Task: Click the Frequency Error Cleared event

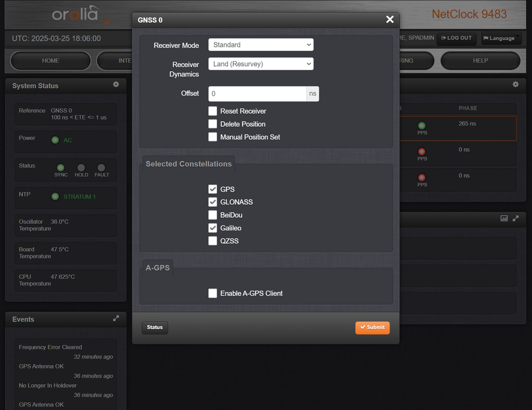Action: 50,347
